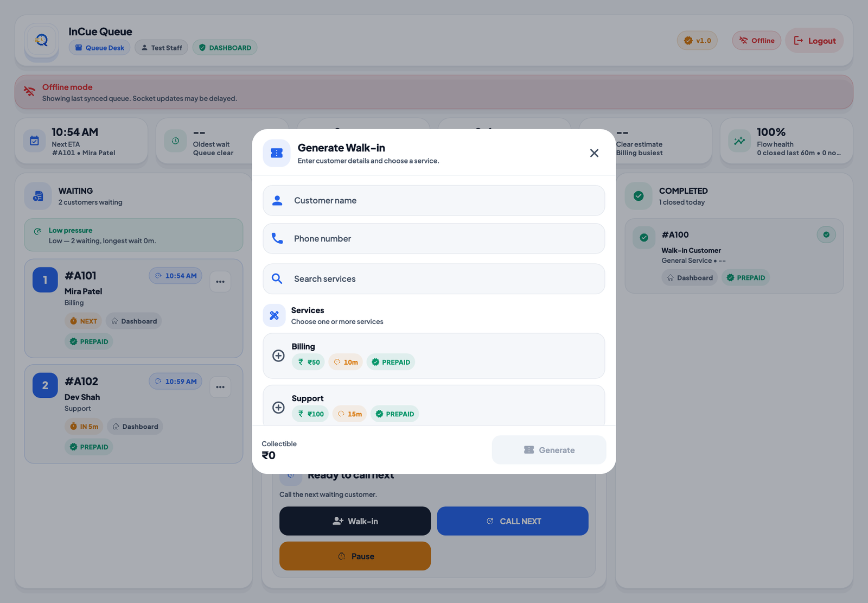This screenshot has width=868, height=603.
Task: Click the Logout button
Action: (814, 41)
